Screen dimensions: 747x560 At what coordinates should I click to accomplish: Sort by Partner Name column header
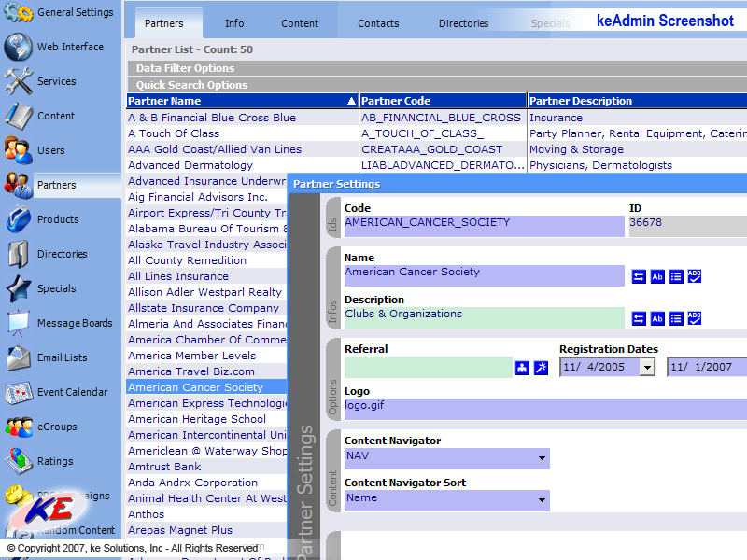click(242, 101)
